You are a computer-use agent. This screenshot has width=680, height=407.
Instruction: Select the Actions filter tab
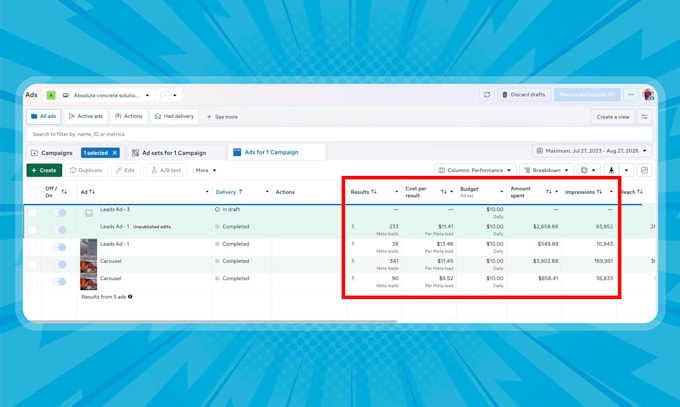[x=129, y=116]
